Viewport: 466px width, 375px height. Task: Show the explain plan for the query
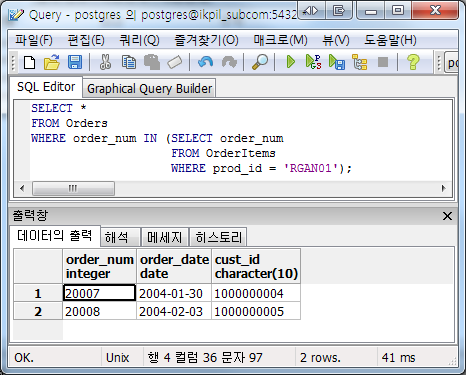point(360,62)
